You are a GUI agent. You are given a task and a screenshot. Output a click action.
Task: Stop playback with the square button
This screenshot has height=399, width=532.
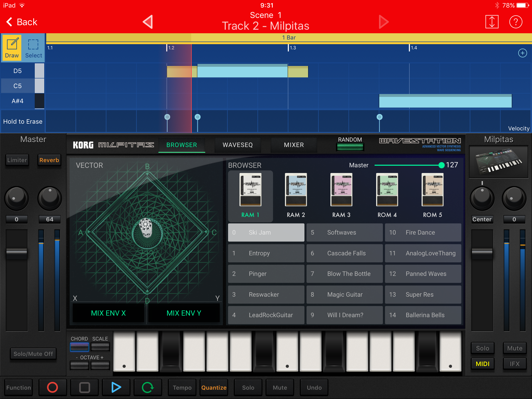pyautogui.click(x=84, y=387)
